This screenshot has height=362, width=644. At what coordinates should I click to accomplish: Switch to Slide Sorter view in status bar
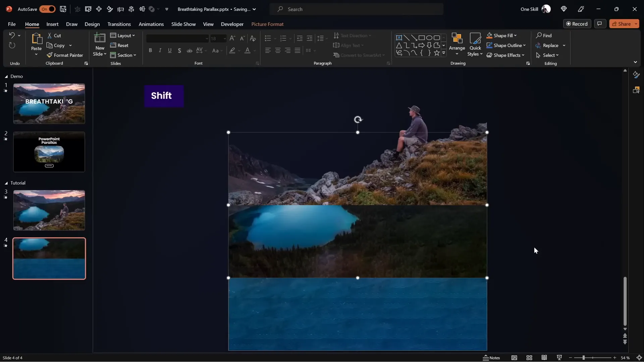click(x=529, y=358)
